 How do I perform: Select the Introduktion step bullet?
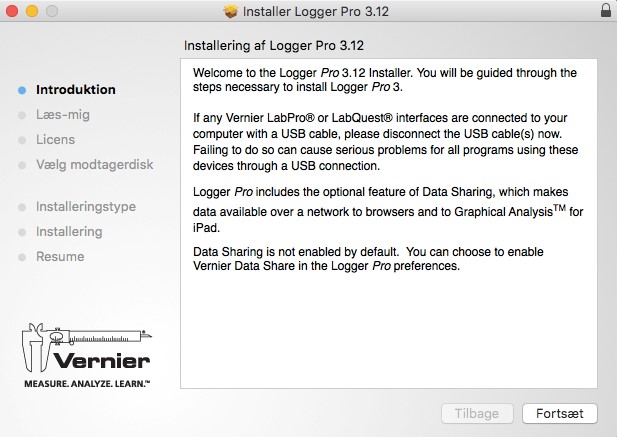[x=22, y=90]
